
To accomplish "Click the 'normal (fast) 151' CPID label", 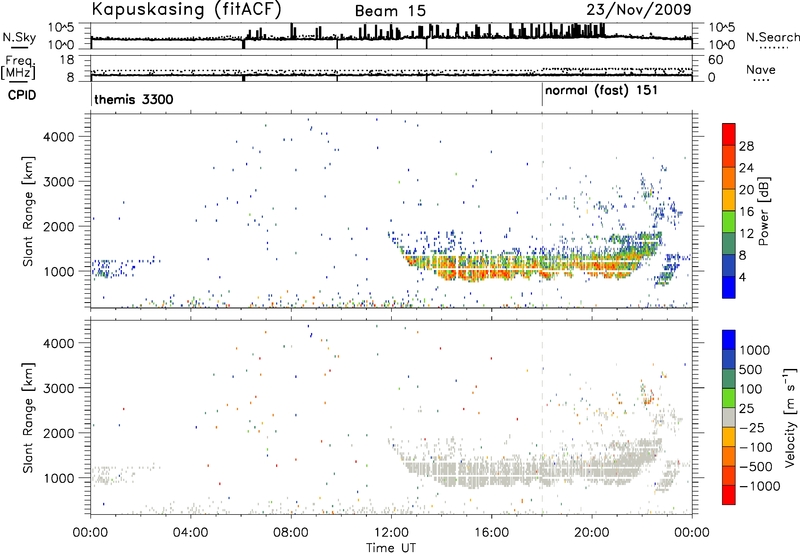I will [601, 91].
